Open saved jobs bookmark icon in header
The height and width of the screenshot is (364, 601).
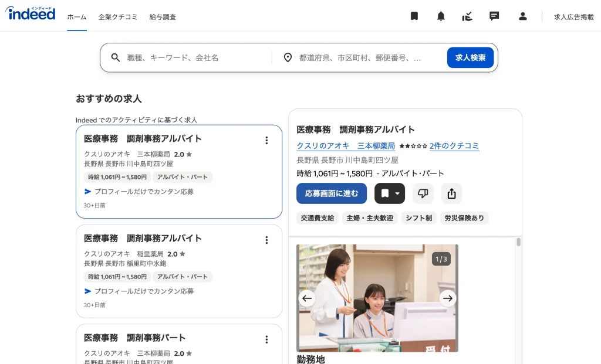pos(414,16)
